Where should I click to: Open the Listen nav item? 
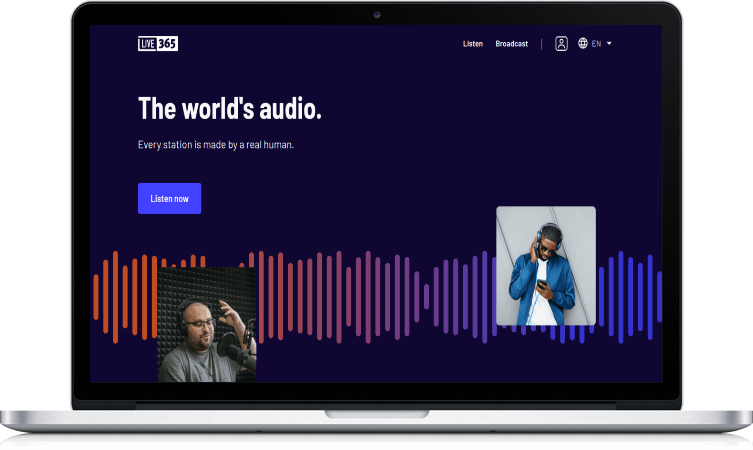(x=473, y=44)
